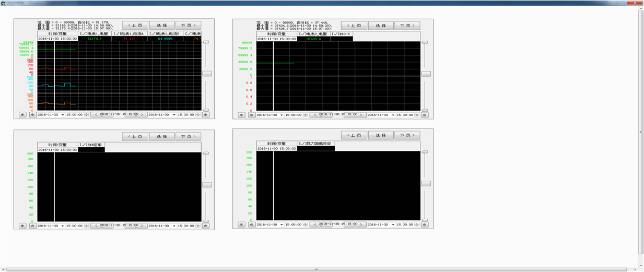Click top slider handle in 电表1 panel
The image size is (644, 272).
tap(206, 41)
